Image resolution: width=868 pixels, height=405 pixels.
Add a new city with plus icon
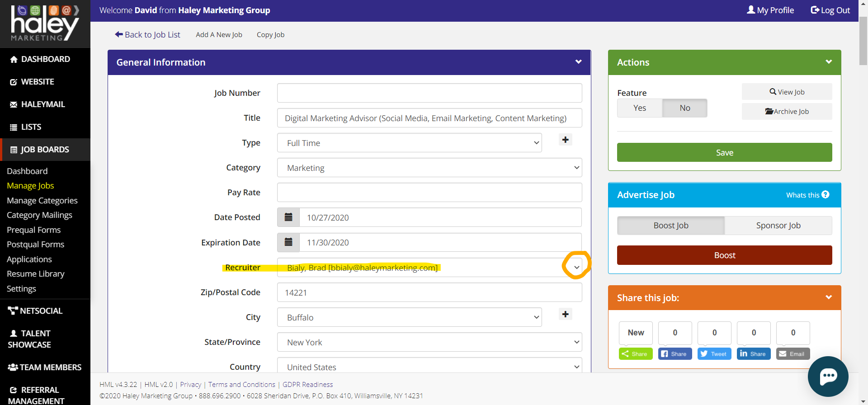(565, 314)
